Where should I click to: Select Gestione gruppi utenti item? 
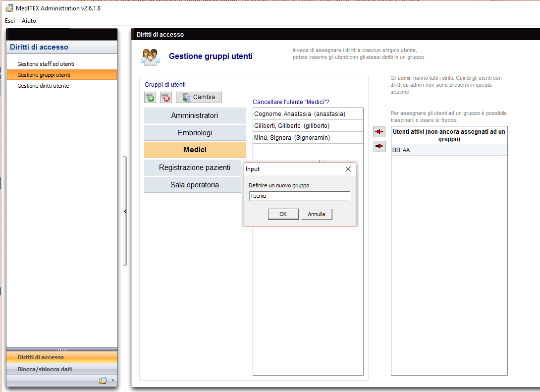pyautogui.click(x=62, y=75)
